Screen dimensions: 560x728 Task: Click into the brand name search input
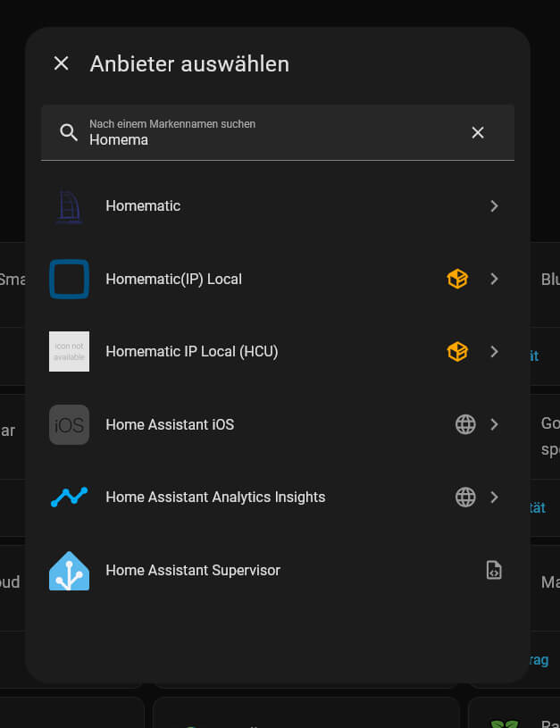click(x=268, y=139)
